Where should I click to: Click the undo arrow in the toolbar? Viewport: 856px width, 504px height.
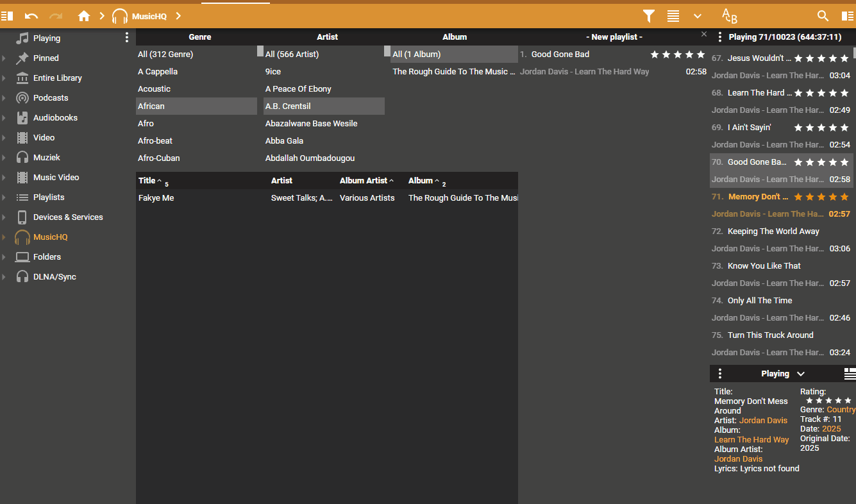(31, 16)
